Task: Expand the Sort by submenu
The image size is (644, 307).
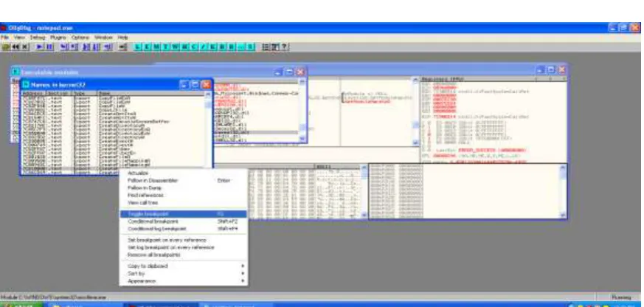Action: pyautogui.click(x=183, y=273)
